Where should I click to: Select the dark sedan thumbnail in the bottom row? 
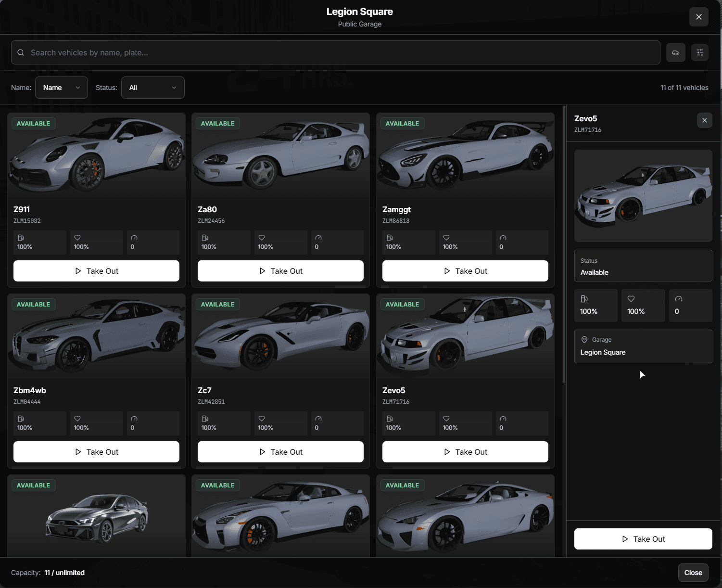(96, 517)
